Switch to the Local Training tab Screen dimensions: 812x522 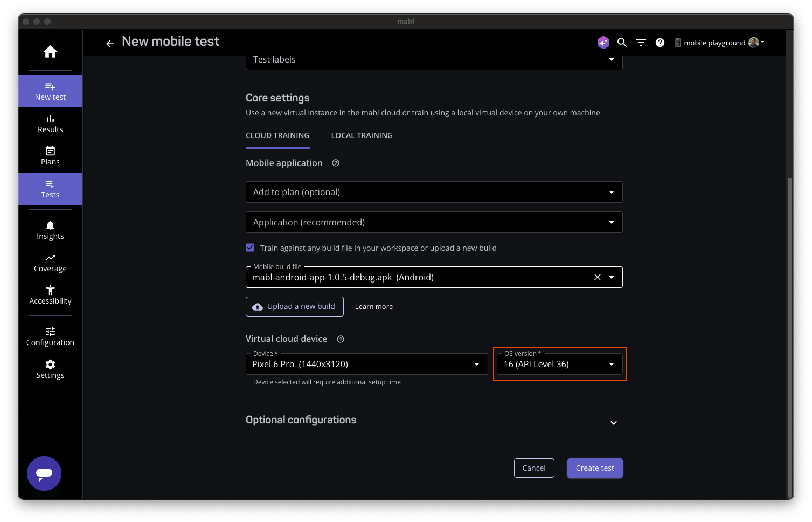(362, 135)
